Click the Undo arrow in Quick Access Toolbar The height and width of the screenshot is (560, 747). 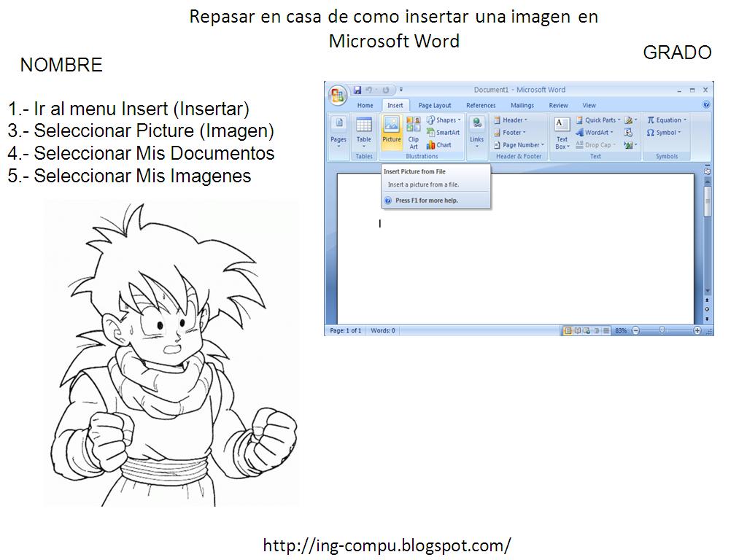[x=368, y=90]
